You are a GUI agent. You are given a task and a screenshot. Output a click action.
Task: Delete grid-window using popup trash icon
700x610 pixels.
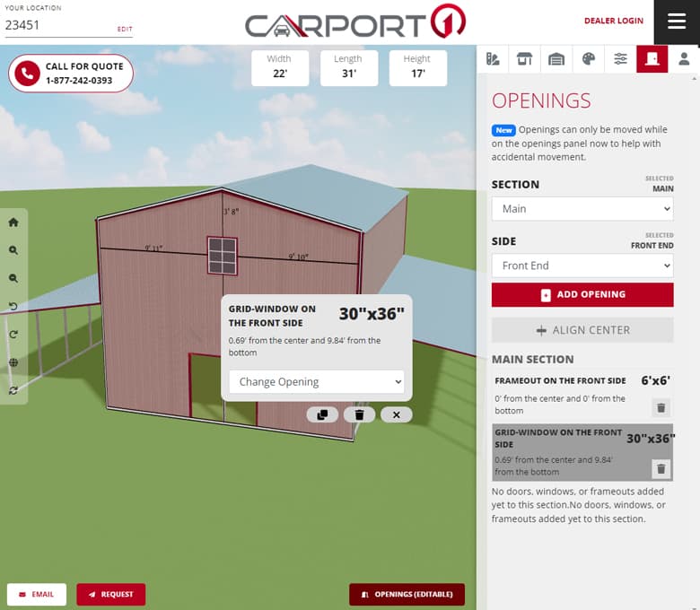pos(359,414)
